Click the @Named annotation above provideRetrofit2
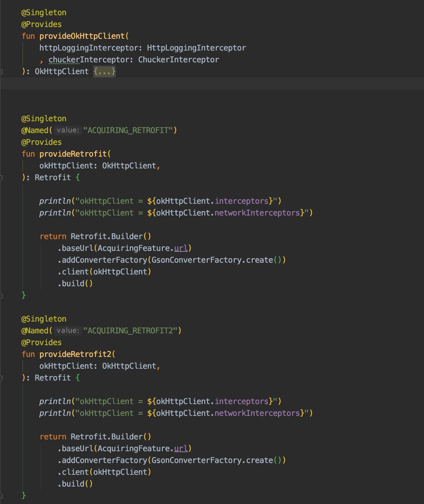424x504 pixels. (35, 331)
